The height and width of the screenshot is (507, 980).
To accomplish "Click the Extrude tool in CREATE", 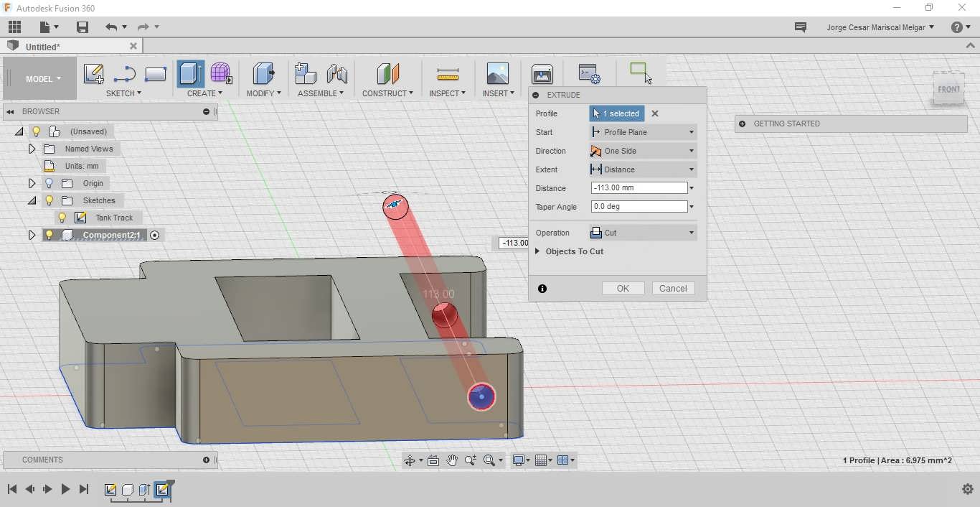I will point(190,74).
